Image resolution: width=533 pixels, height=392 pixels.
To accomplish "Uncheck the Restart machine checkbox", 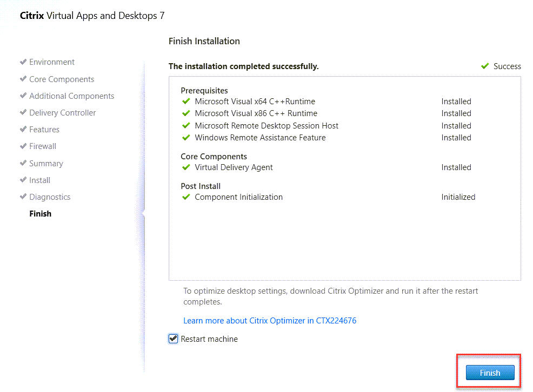I will (x=174, y=339).
